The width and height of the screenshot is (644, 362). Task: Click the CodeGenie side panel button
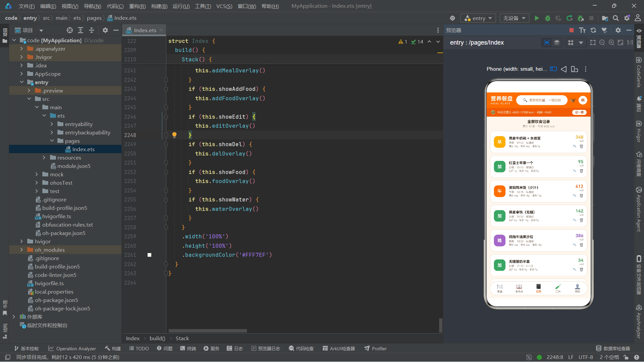click(639, 72)
